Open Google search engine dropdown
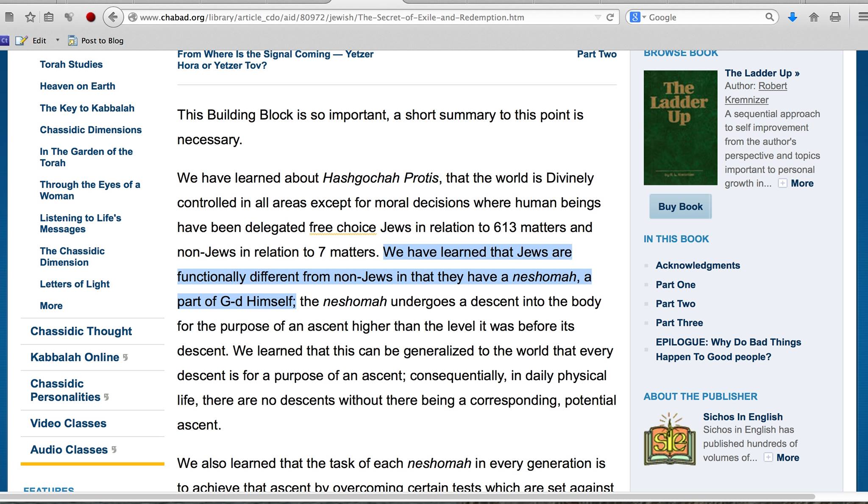 pos(638,17)
